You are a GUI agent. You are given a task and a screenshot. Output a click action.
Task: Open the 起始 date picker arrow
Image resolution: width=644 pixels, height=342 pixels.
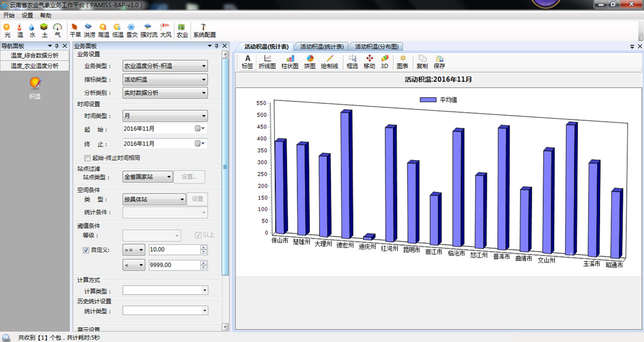click(x=203, y=129)
